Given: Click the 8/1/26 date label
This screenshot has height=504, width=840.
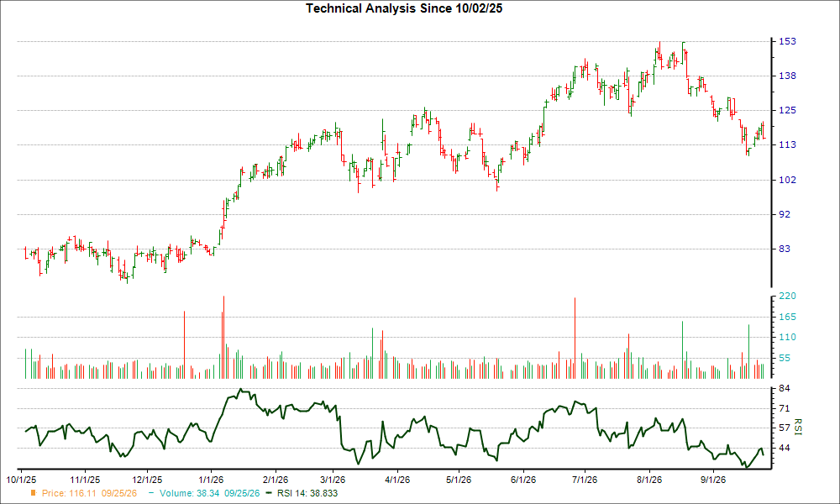Looking at the screenshot, I should click(649, 480).
